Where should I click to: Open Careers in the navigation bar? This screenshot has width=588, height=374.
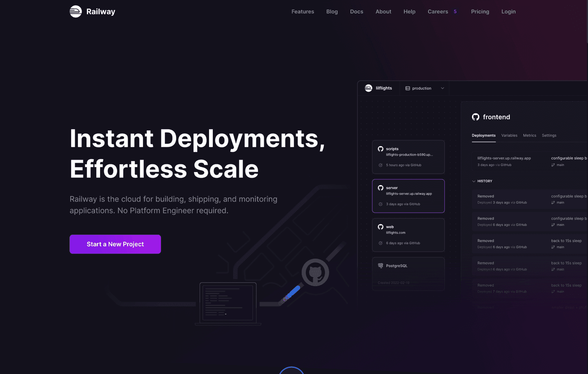438,11
